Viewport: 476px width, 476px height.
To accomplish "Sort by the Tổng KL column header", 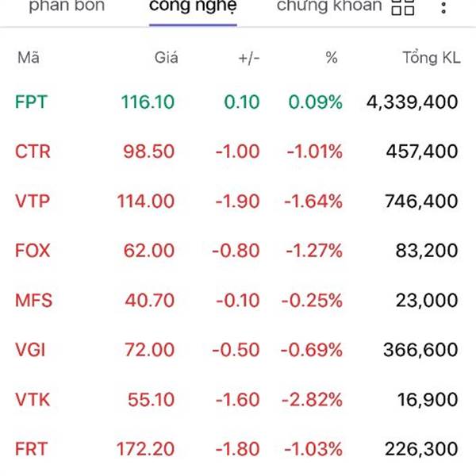I will 432,58.
